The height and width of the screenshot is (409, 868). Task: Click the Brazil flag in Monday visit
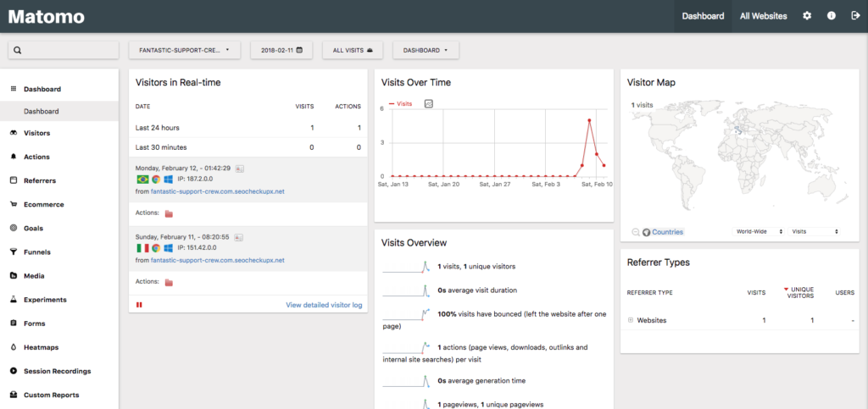pos(142,179)
